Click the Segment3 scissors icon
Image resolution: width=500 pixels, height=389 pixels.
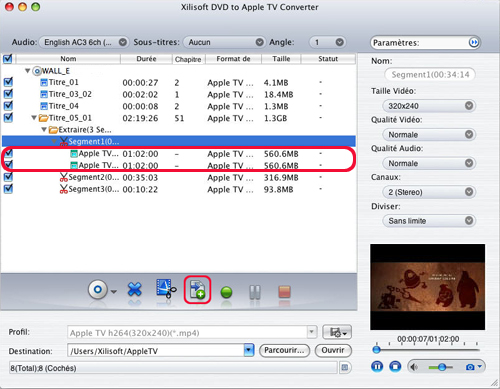click(64, 189)
